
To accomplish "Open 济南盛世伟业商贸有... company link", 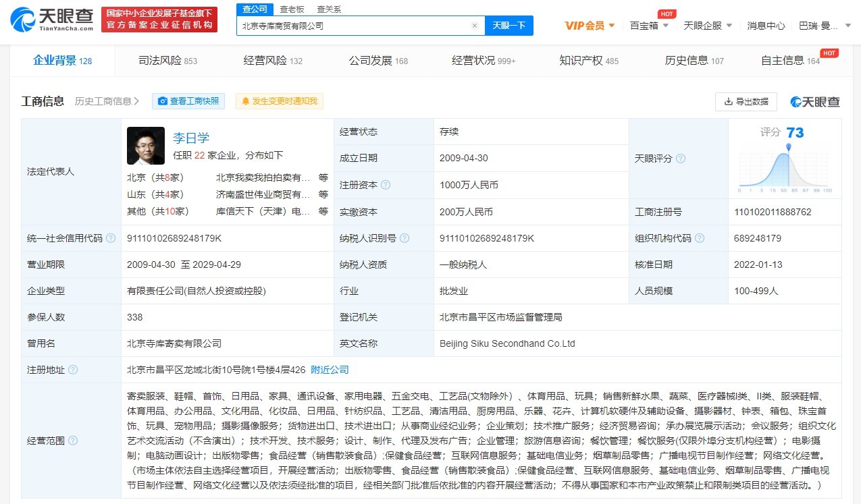I will 263,194.
